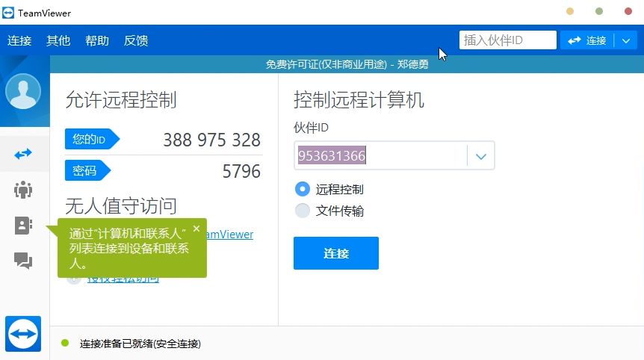Open the 帮助 menu
This screenshot has height=360, width=644.
[97, 40]
